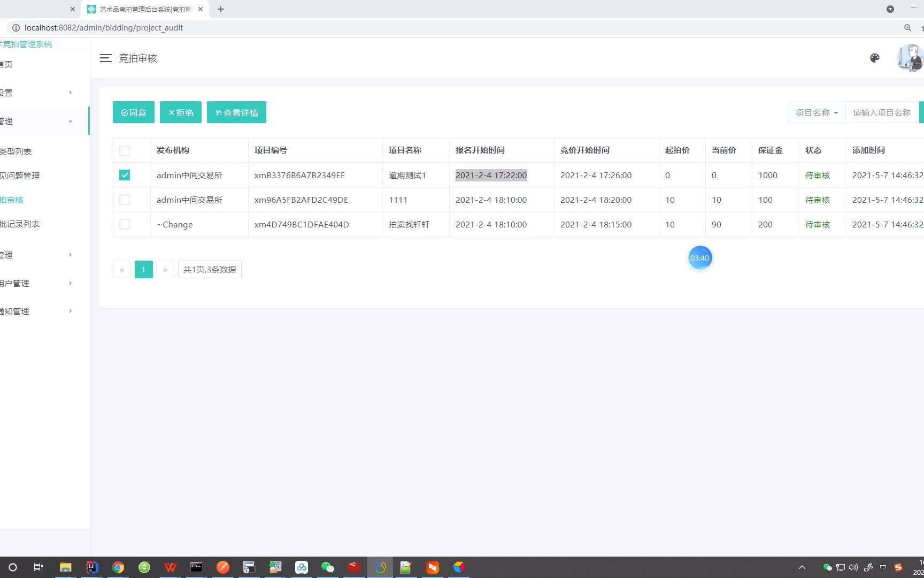Click the 查看详情 details button
Image resolution: width=924 pixels, height=578 pixels.
(x=236, y=112)
